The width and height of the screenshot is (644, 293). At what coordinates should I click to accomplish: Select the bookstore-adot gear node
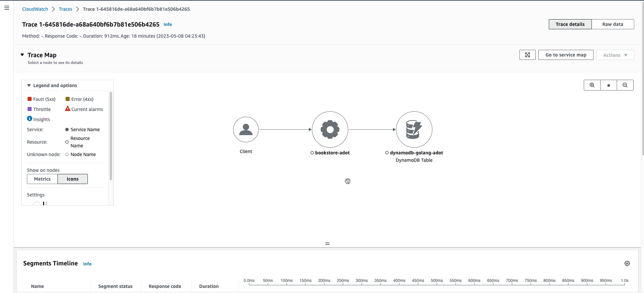pos(330,130)
